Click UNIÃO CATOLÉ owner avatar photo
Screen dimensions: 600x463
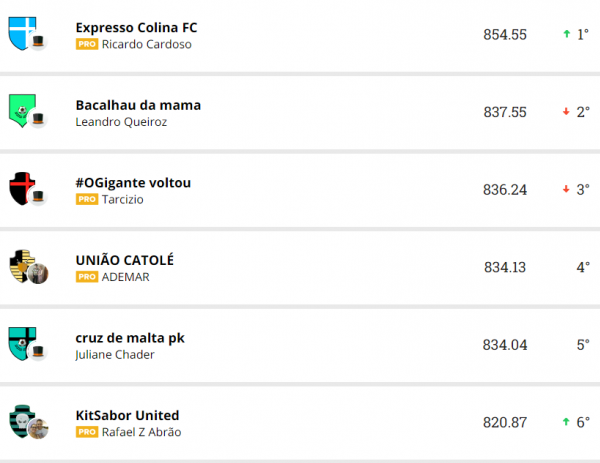38,273
